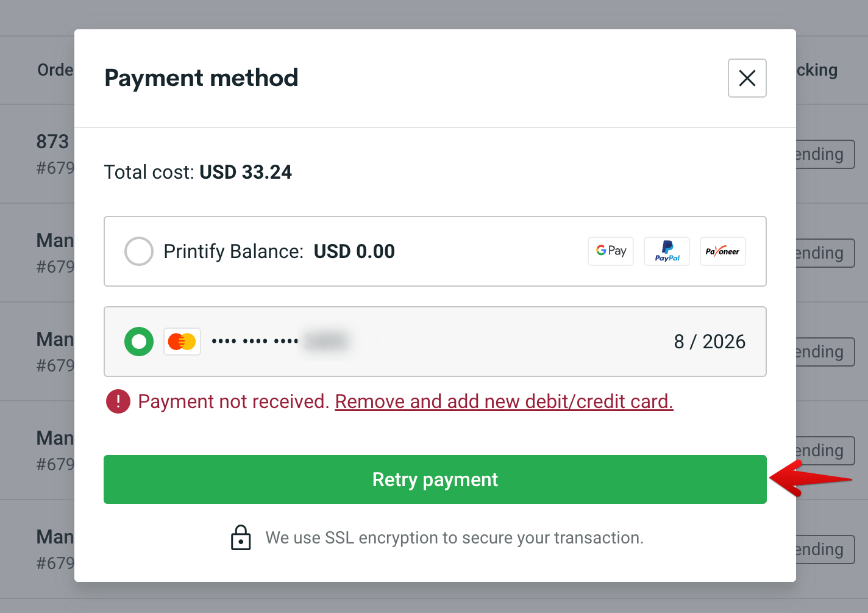Image resolution: width=868 pixels, height=613 pixels.
Task: Click the Mastercard logo on the saved card
Action: tap(182, 342)
